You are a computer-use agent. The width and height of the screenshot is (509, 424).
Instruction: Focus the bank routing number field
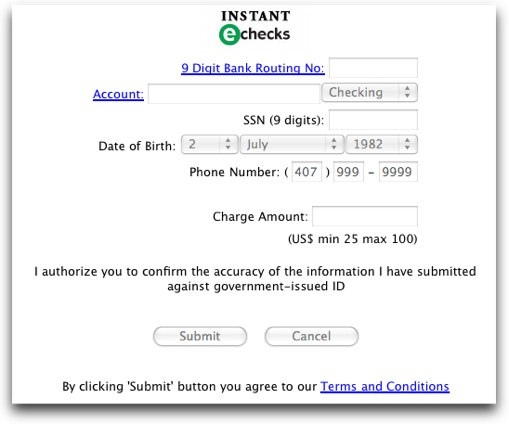373,68
